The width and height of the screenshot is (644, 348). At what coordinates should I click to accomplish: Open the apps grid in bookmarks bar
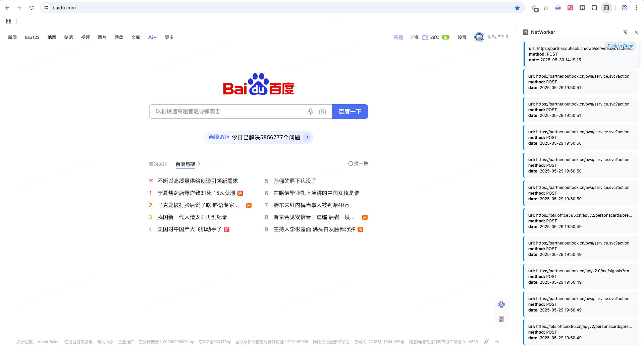9,21
